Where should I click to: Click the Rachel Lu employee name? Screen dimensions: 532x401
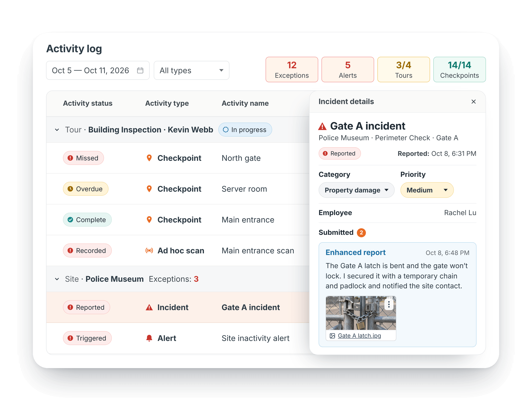point(460,213)
